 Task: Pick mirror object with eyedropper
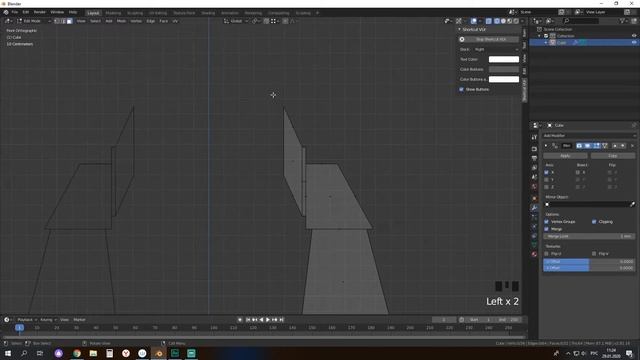[x=633, y=204]
